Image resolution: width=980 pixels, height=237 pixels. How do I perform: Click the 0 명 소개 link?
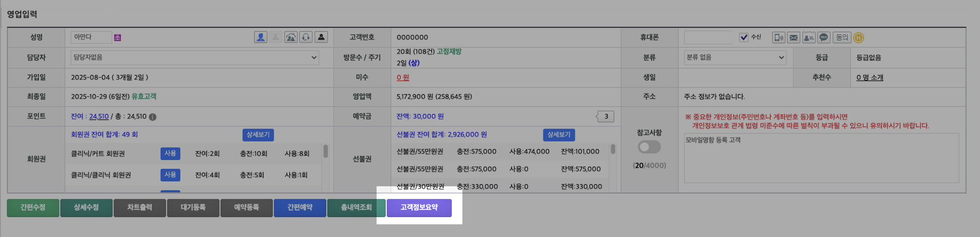coord(870,77)
